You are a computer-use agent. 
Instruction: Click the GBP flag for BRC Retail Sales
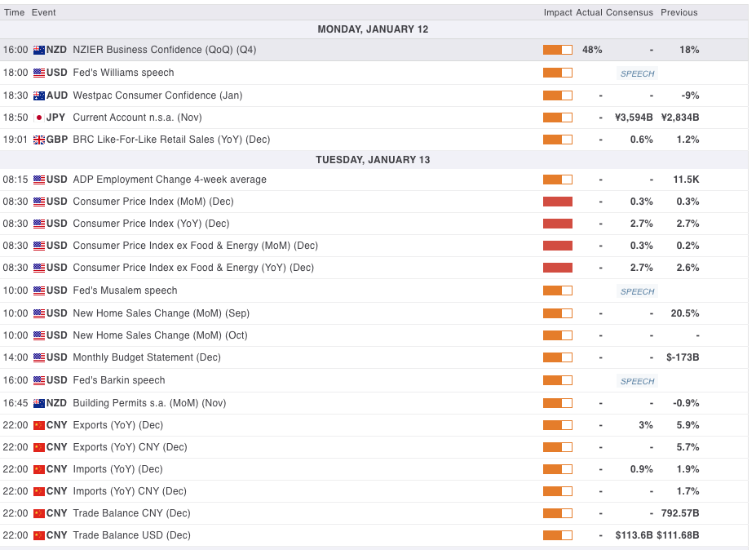[41, 140]
